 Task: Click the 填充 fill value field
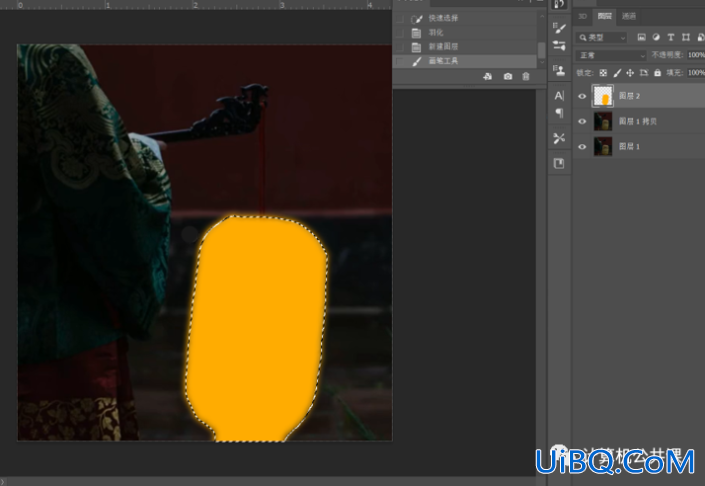(x=696, y=73)
